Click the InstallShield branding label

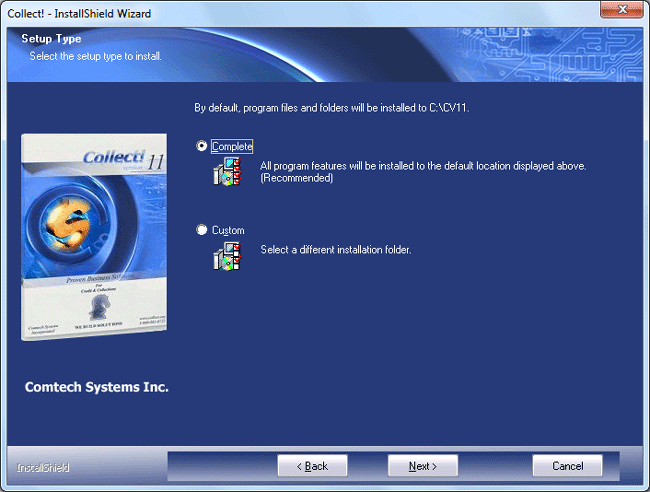point(43,467)
